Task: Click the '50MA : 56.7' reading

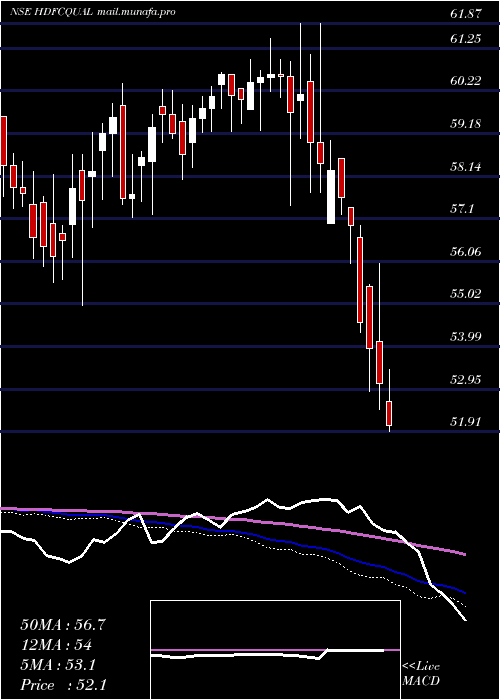Action: [63, 625]
